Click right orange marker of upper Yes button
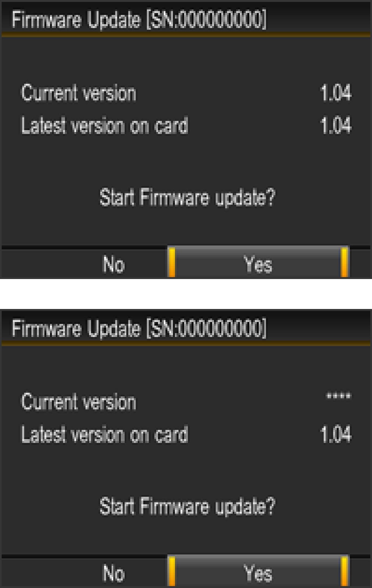 344,263
